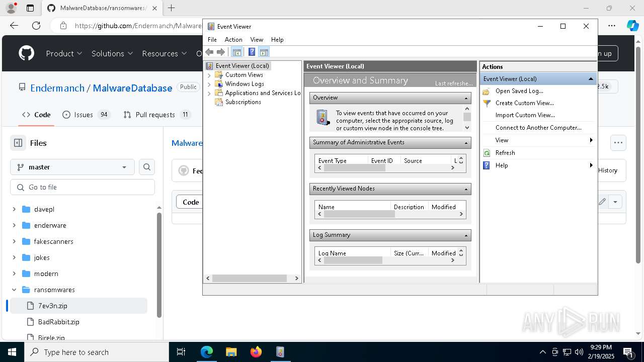The height and width of the screenshot is (362, 644).
Task: Select Custom Views in console tree
Action: pos(244,75)
